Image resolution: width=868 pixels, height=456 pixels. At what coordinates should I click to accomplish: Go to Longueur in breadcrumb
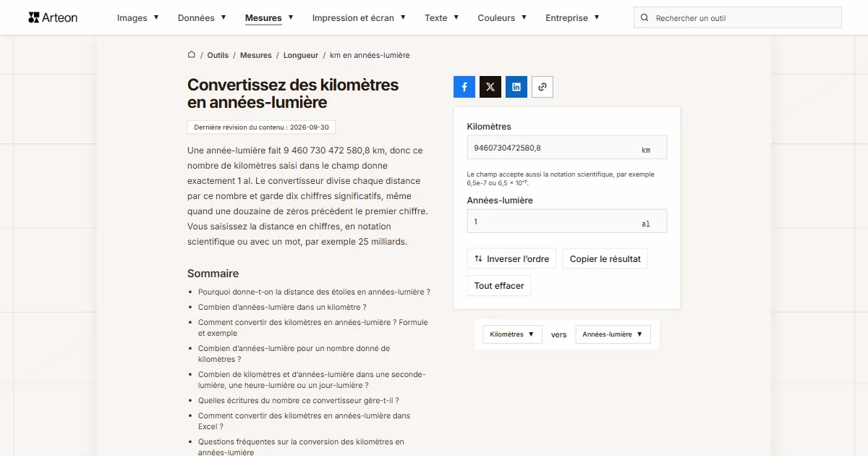click(301, 55)
